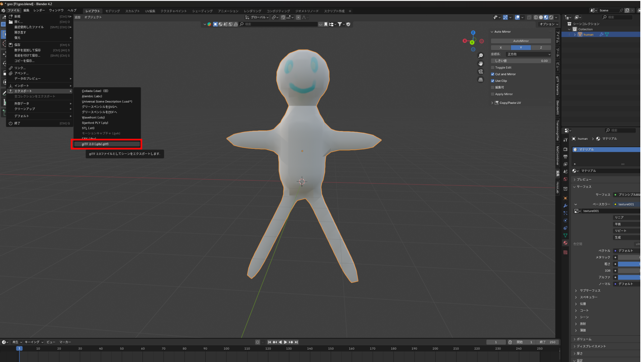Image resolution: width=644 pixels, height=362 pixels.
Task: Toggle viewport overlays button
Action: [x=517, y=17]
